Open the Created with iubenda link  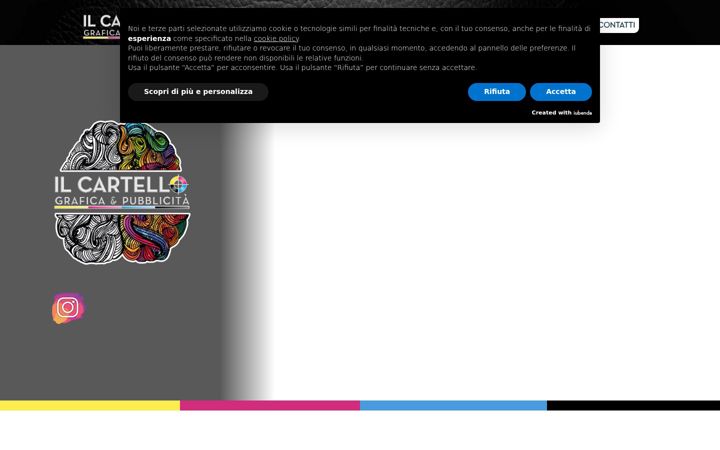pyautogui.click(x=562, y=112)
